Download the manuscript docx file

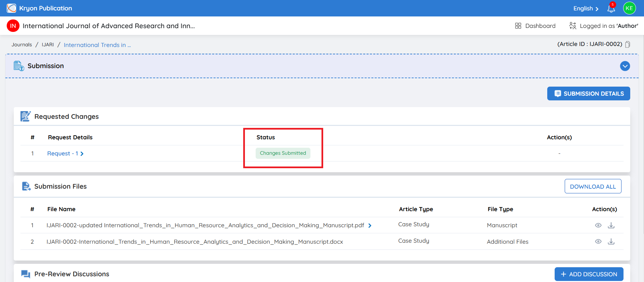611,241
